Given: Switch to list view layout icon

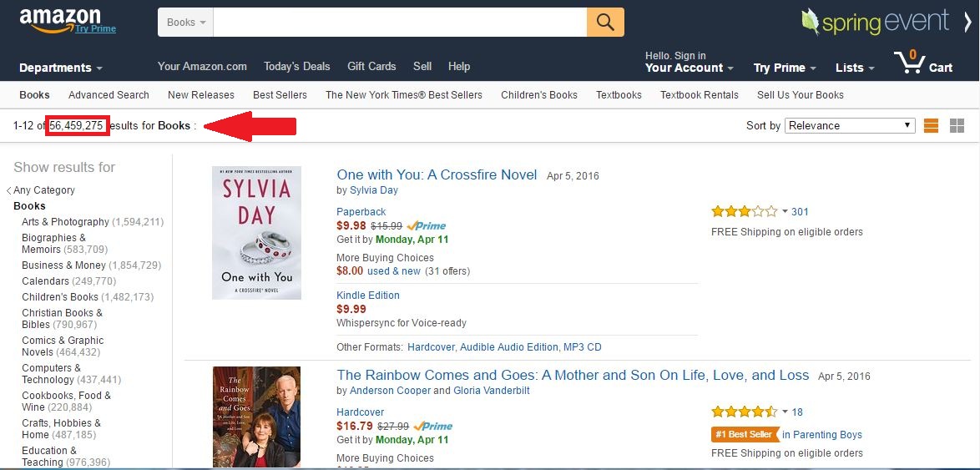Looking at the screenshot, I should pyautogui.click(x=931, y=126).
